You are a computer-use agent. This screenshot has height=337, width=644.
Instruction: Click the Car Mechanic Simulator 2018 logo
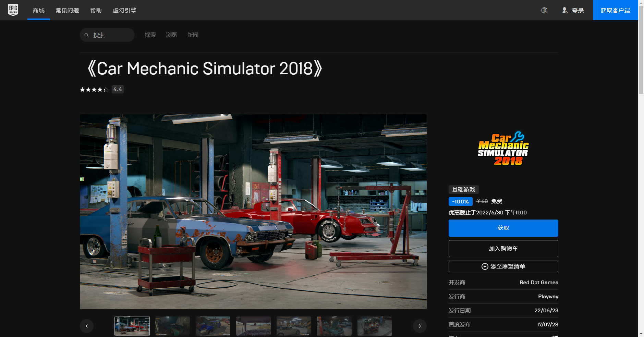tap(503, 149)
